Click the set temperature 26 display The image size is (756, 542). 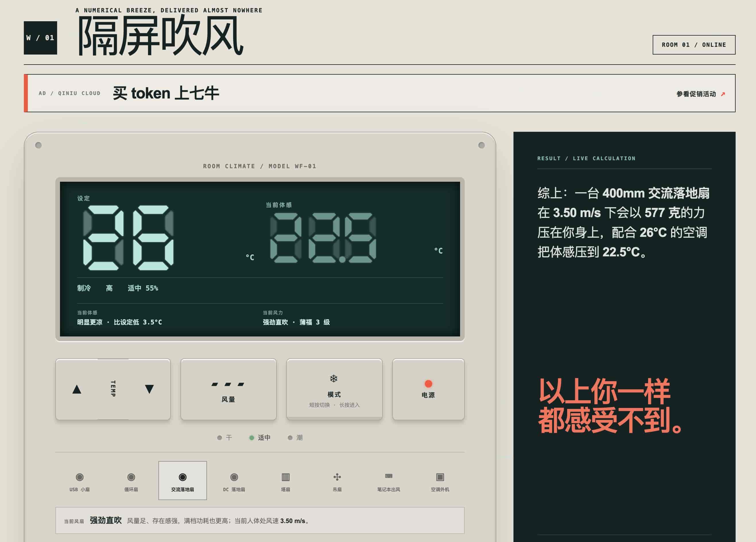click(x=128, y=238)
